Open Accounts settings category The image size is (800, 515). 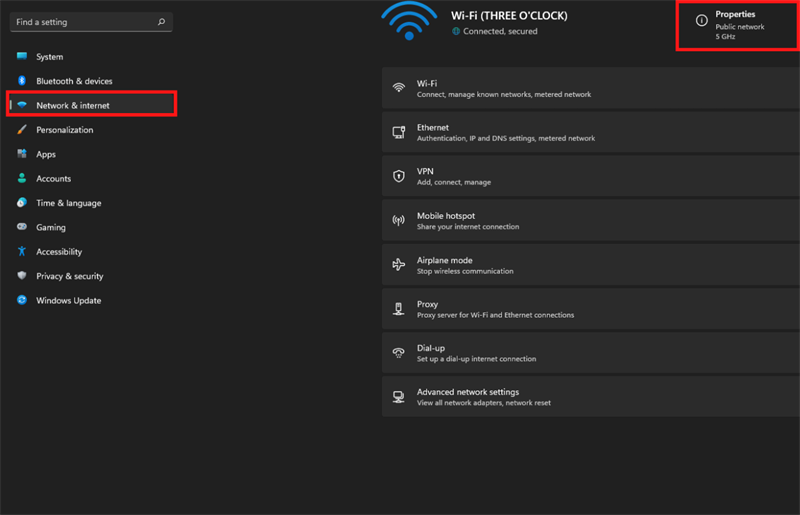(91, 179)
